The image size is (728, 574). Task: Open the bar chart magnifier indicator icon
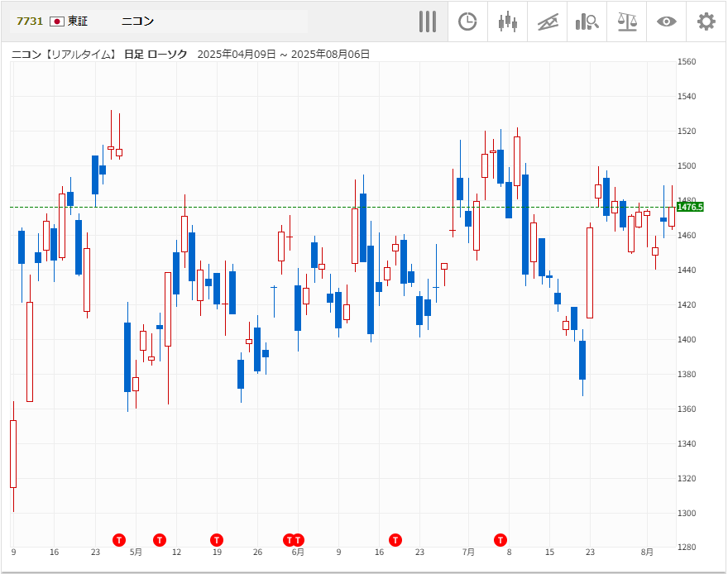point(587,22)
